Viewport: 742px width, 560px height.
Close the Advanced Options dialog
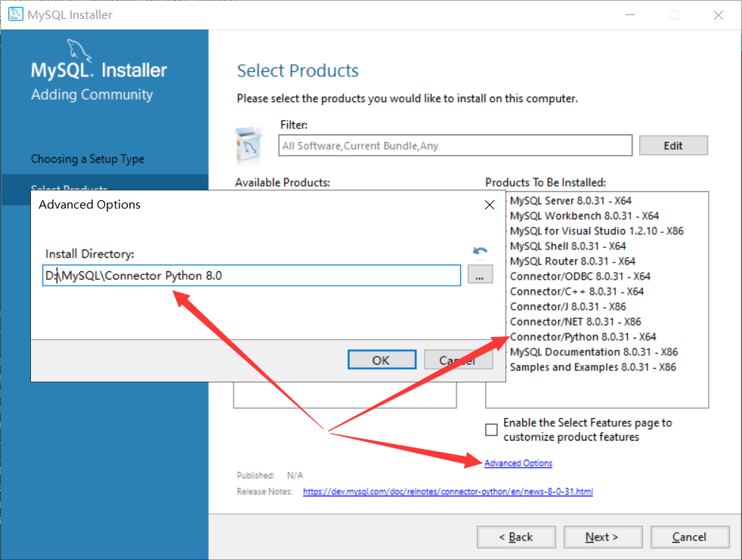click(x=490, y=205)
